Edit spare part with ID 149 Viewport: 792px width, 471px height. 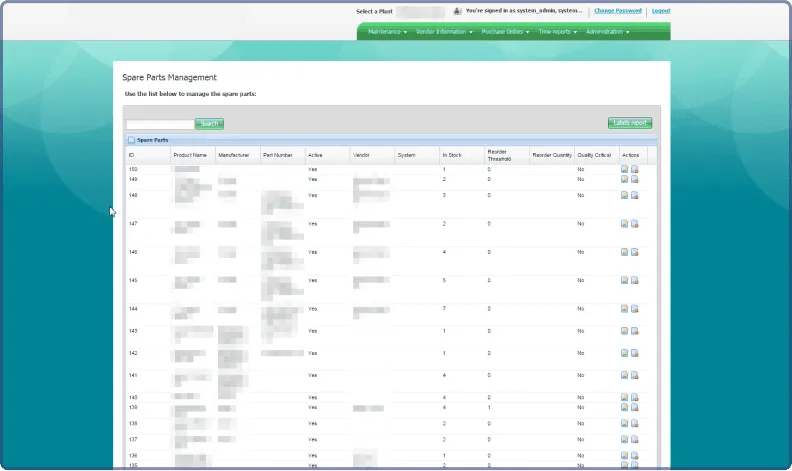624,179
